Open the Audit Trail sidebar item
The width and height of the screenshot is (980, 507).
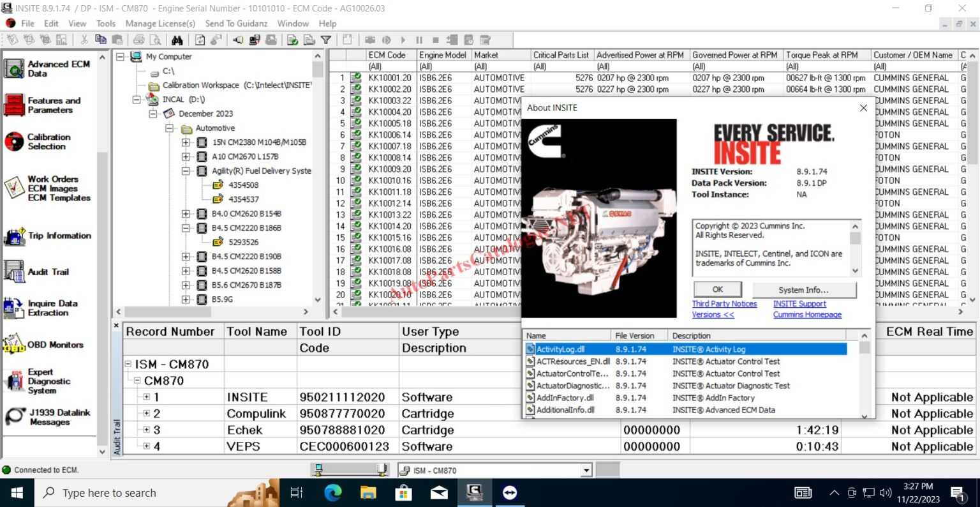point(37,271)
